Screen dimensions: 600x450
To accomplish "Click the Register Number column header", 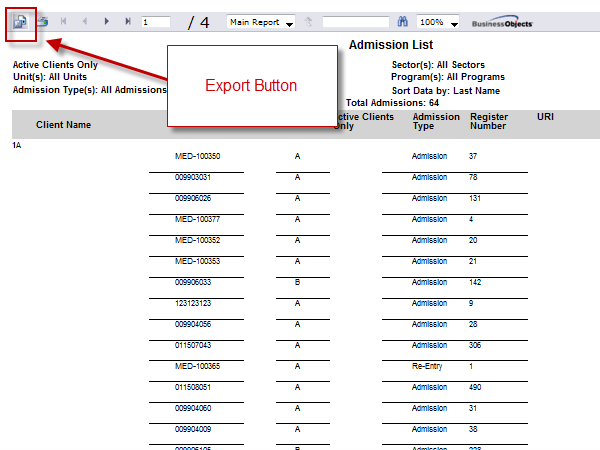I will coord(489,122).
